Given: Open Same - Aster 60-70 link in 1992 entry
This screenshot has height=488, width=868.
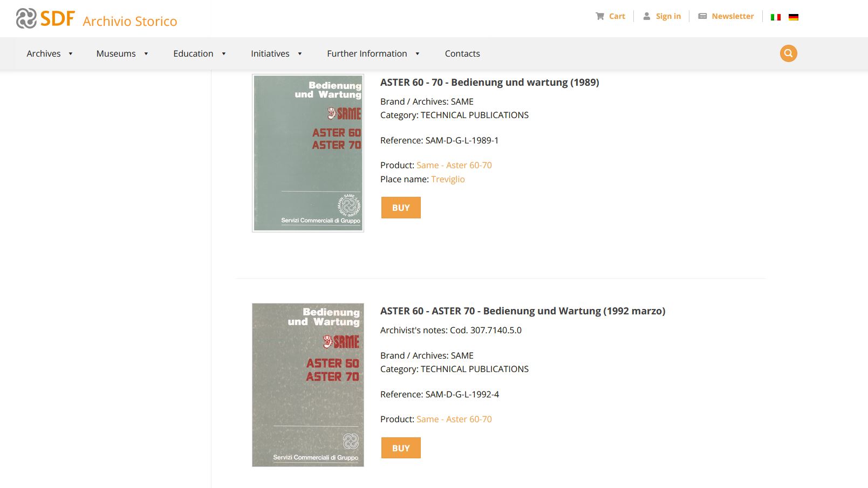Looking at the screenshot, I should tap(454, 419).
